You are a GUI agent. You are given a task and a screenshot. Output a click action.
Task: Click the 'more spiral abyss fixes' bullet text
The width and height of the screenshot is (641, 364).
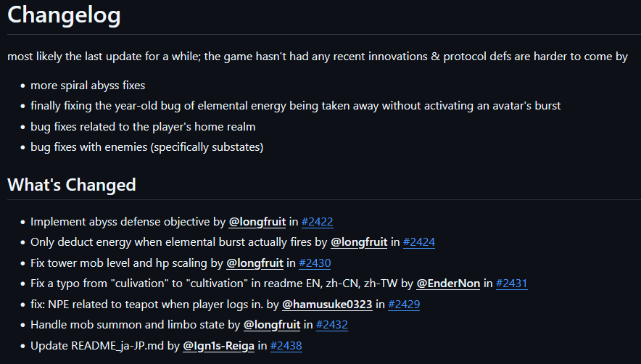(x=88, y=86)
